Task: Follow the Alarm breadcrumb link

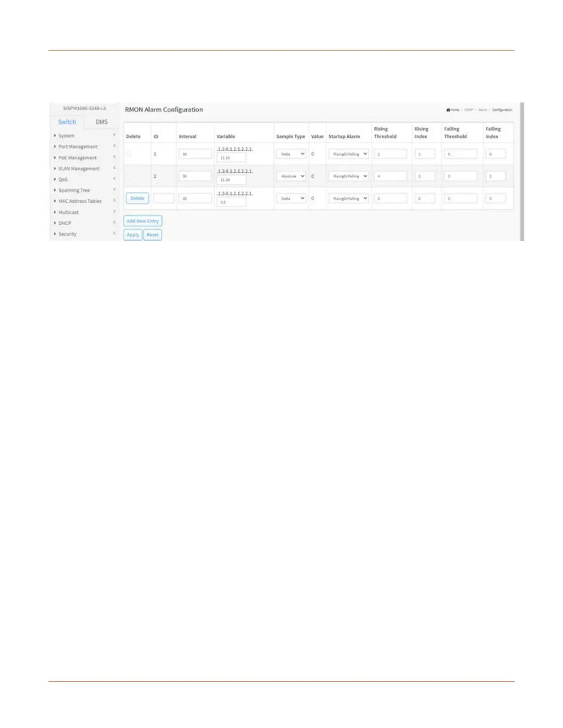Action: click(x=483, y=110)
